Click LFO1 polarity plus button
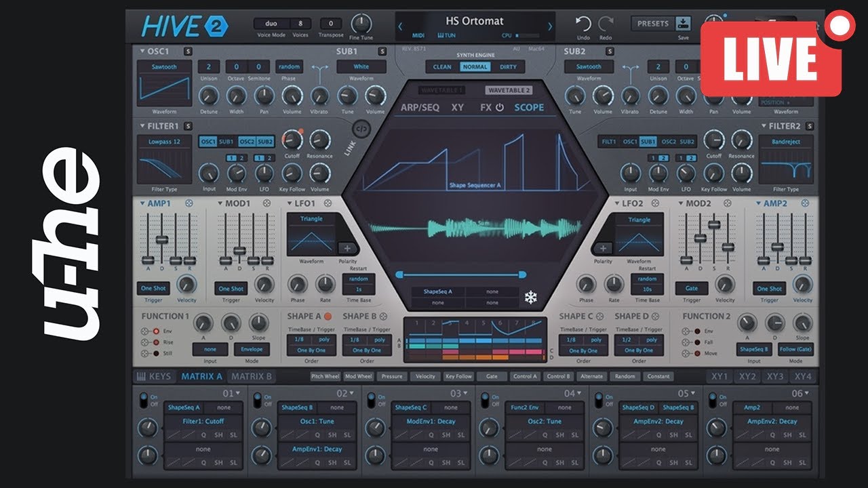This screenshot has width=868, height=488. pos(346,249)
